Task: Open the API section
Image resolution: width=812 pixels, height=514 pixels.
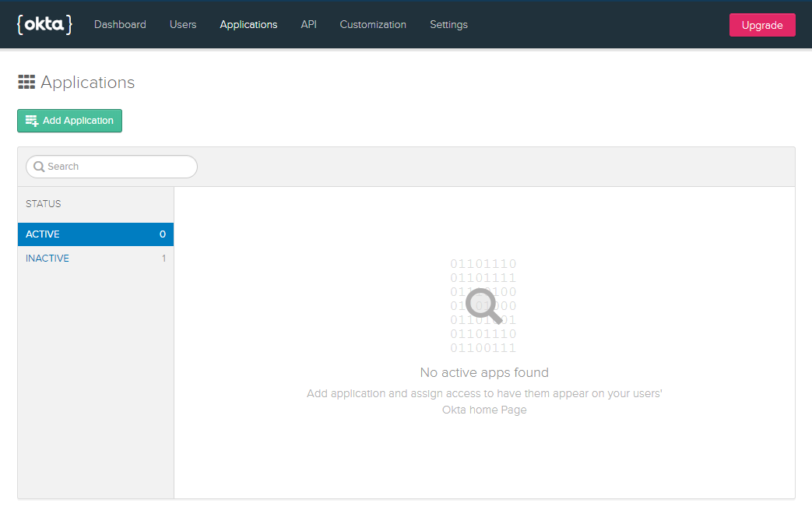Action: click(x=308, y=24)
